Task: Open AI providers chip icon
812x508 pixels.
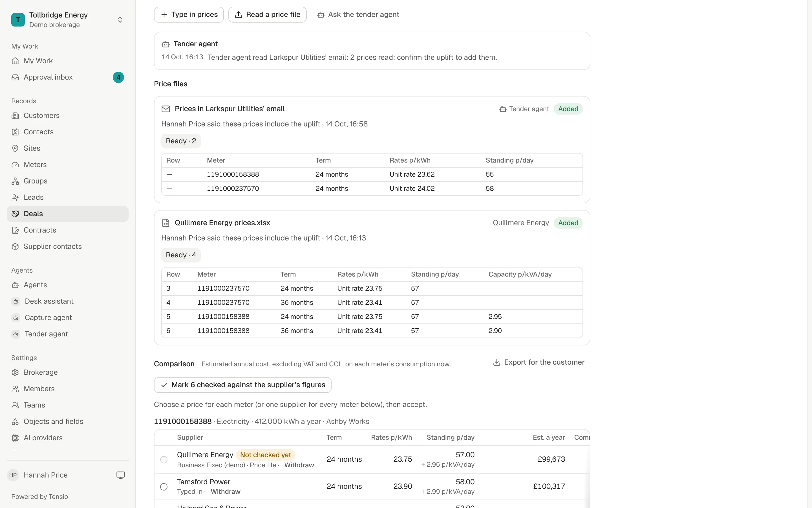Action: click(x=15, y=438)
